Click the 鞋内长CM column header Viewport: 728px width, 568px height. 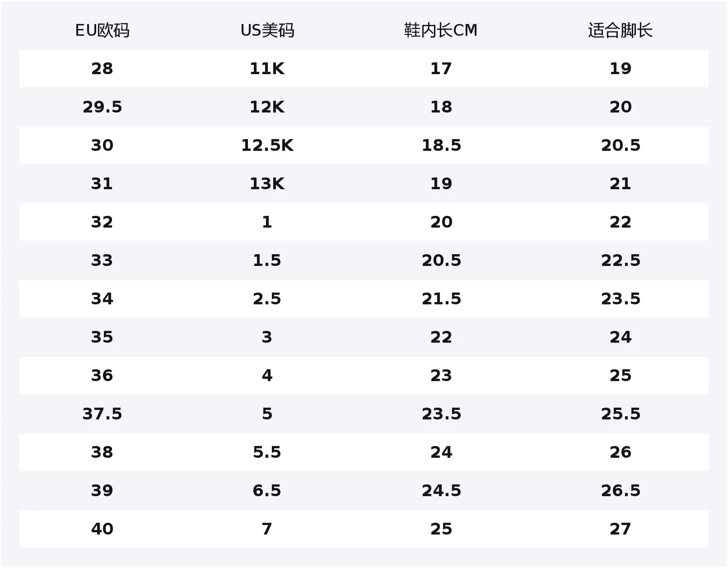(441, 31)
